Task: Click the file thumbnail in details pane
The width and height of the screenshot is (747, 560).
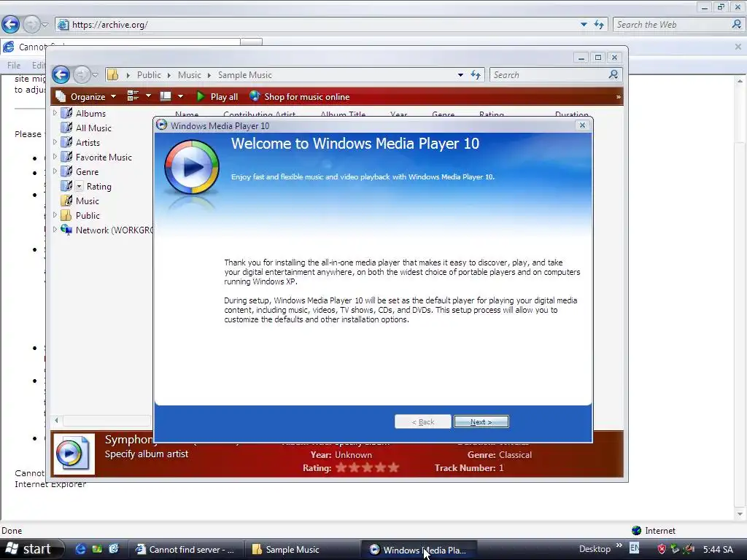Action: tap(74, 454)
